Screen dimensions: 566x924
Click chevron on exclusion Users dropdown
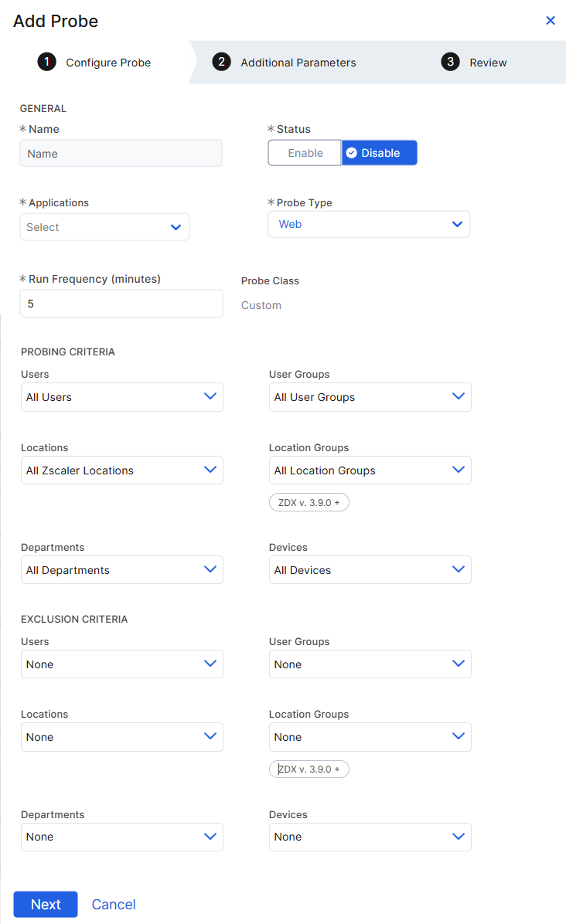pos(210,664)
